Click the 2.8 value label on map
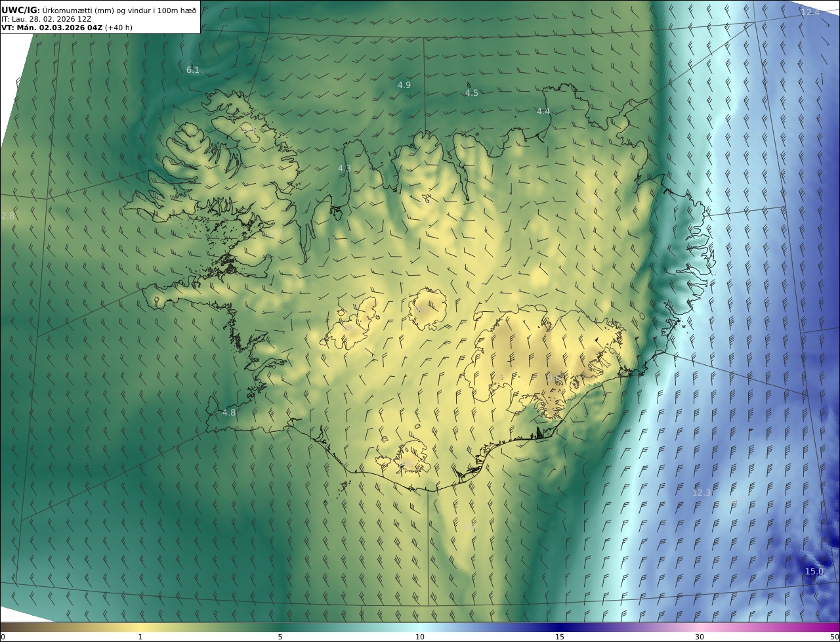The height and width of the screenshot is (642, 840). click(x=8, y=215)
